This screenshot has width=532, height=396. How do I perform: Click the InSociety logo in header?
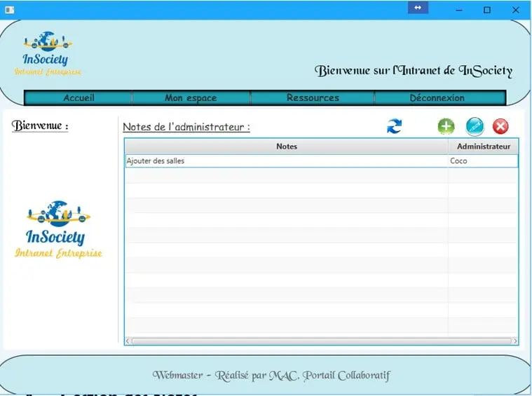coord(47,53)
